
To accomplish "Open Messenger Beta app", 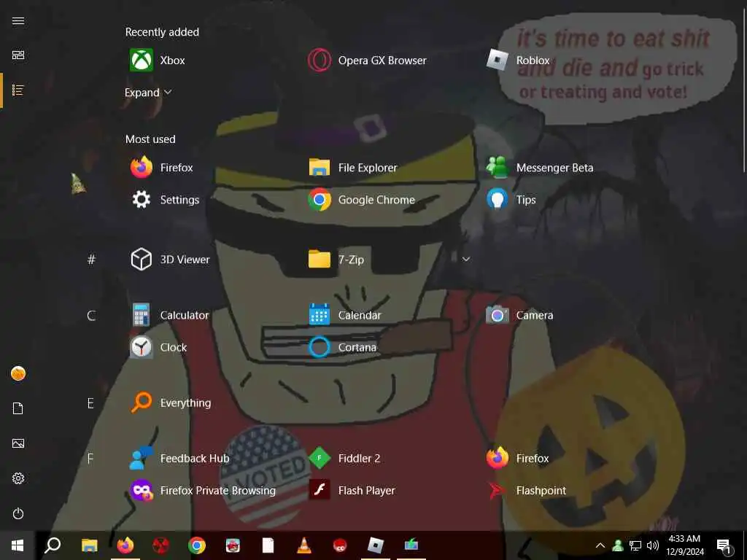I will (540, 168).
